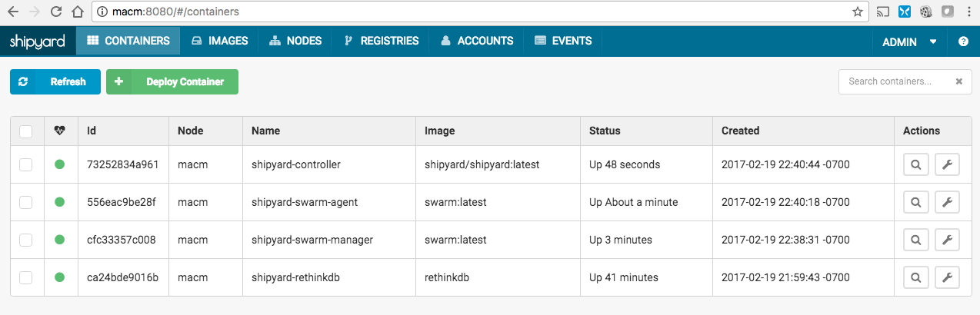Inspect shipyard-rethinkdb with magnifier icon
The height and width of the screenshot is (315, 980).
coord(915,277)
